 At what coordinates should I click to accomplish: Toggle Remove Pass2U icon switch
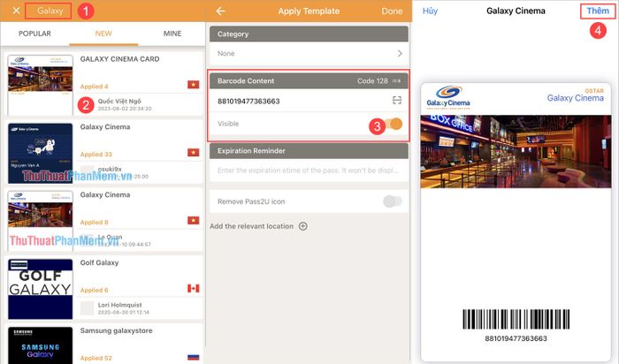click(x=393, y=201)
